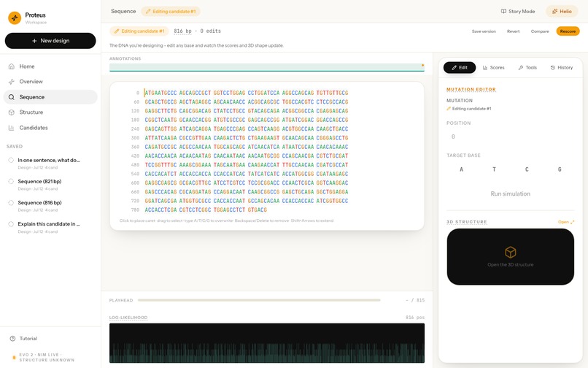Open the Tutorial help icon

12,338
